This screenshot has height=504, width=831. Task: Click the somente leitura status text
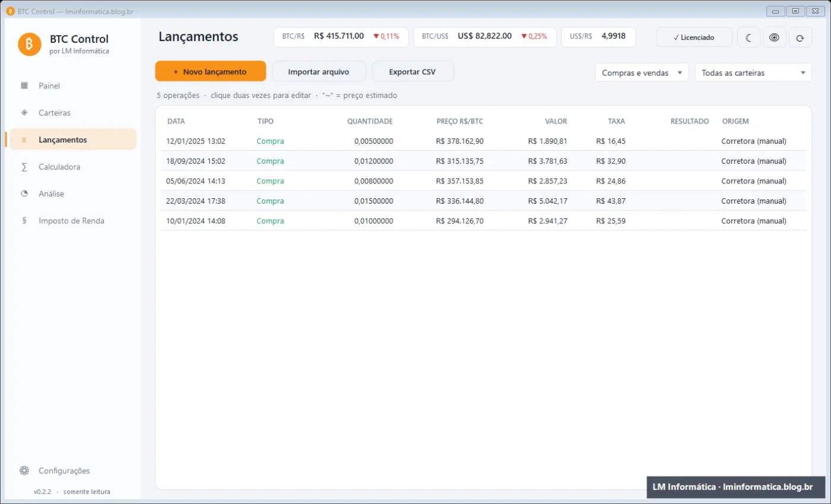click(87, 492)
